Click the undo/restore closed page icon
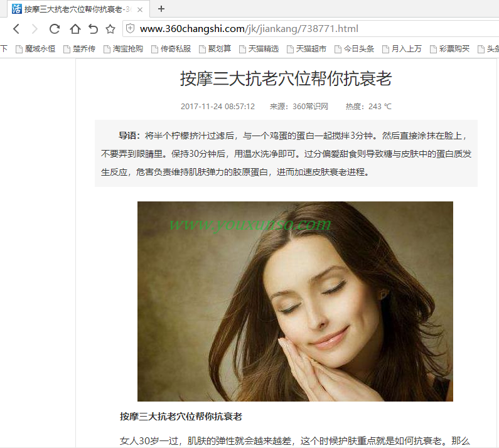Viewport: 499px width, 448px height. (x=93, y=29)
